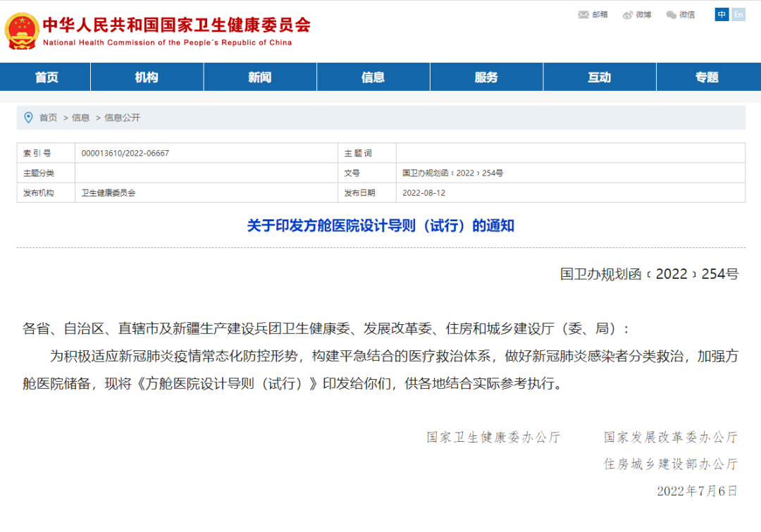761x532 pixels.
Task: Click the 信息公开 breadcrumb link
Action: pyautogui.click(x=121, y=118)
